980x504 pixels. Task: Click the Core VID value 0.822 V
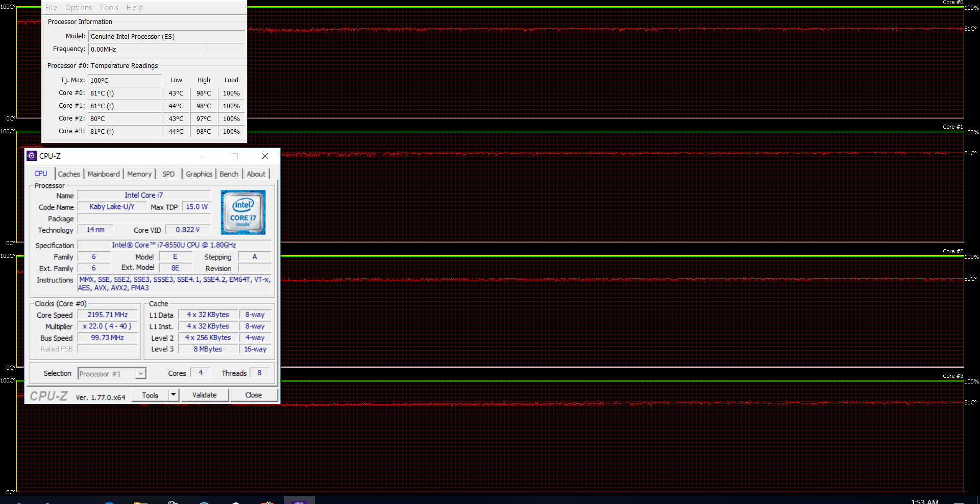click(188, 230)
